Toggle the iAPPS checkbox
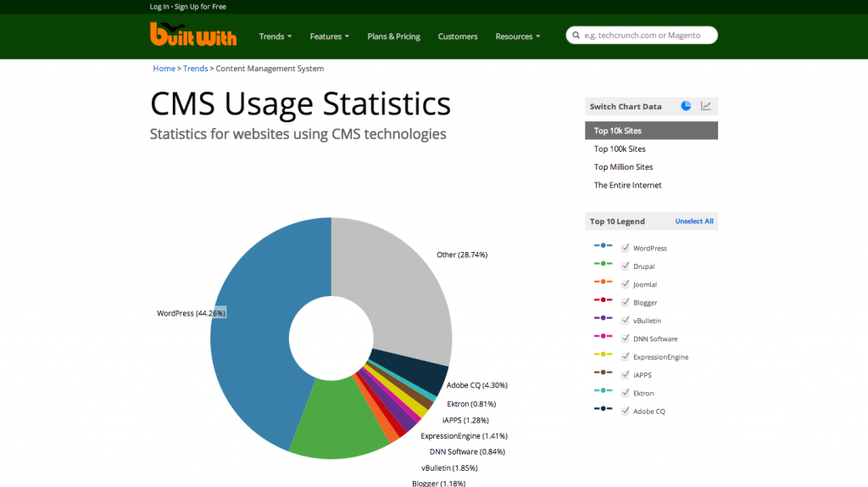This screenshot has height=487, width=868. pyautogui.click(x=625, y=374)
